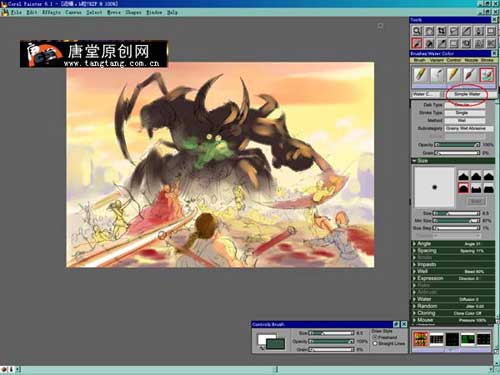Image resolution: width=500 pixels, height=375 pixels.
Task: Swap the main and secondary colors
Action: pos(262,348)
